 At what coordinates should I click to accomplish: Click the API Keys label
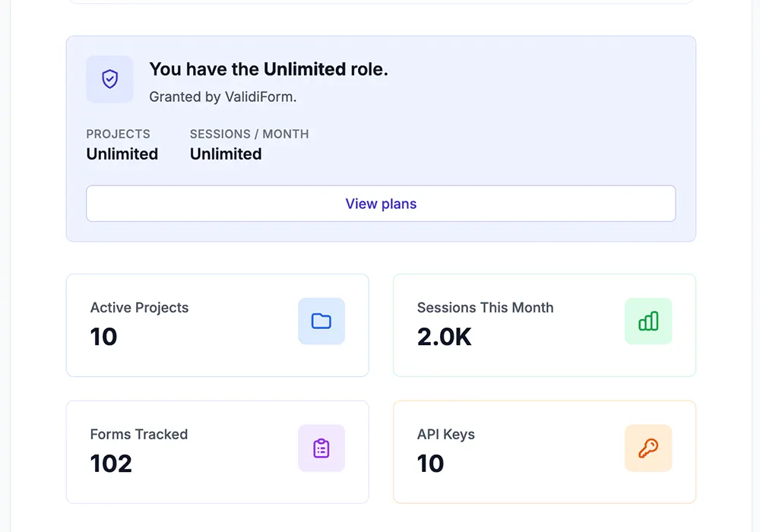tap(446, 435)
